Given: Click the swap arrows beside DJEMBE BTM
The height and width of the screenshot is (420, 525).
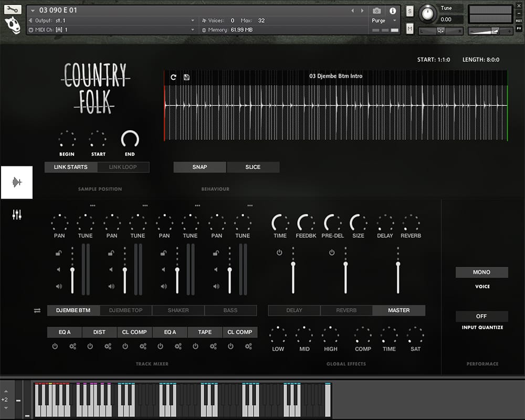Looking at the screenshot, I should pos(37,310).
